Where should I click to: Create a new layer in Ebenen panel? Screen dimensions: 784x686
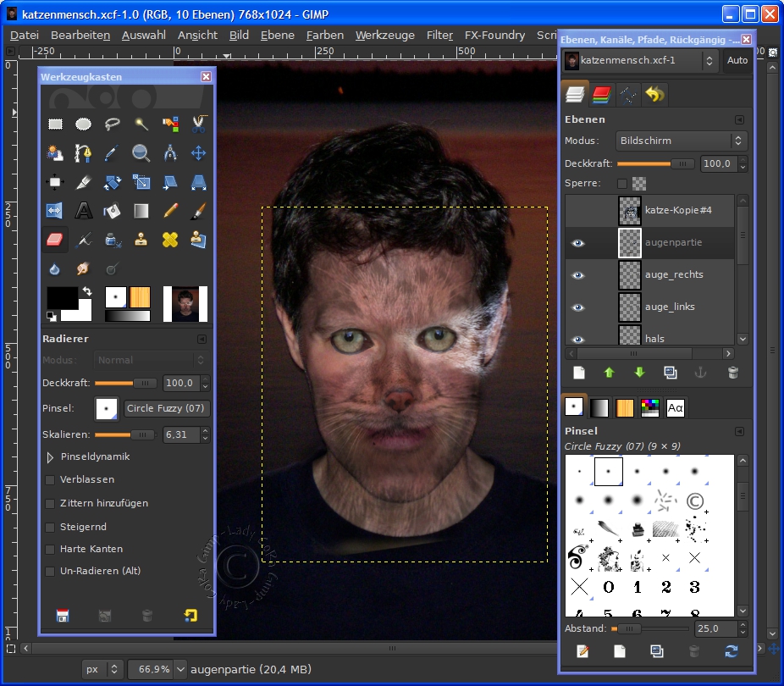tap(579, 373)
